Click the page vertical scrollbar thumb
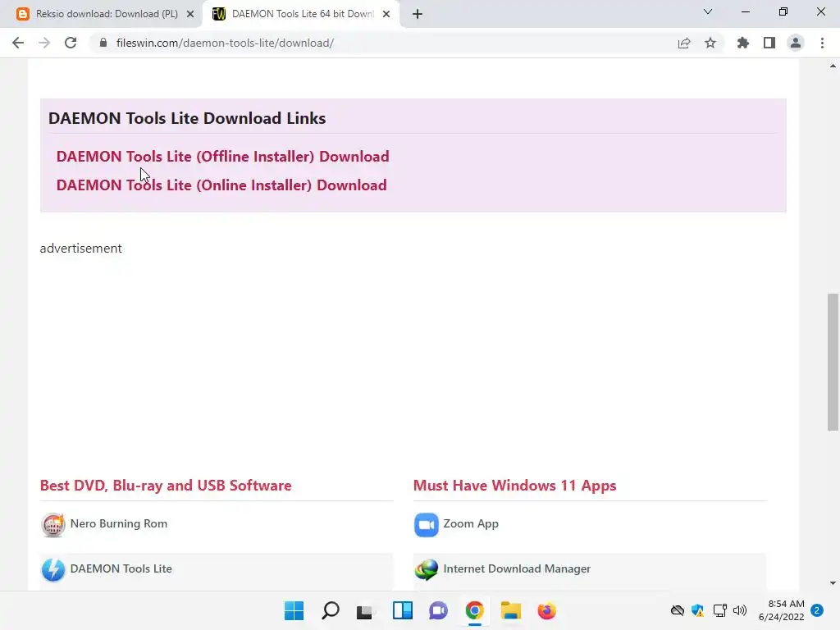Screen dimensions: 840x630 [833, 362]
